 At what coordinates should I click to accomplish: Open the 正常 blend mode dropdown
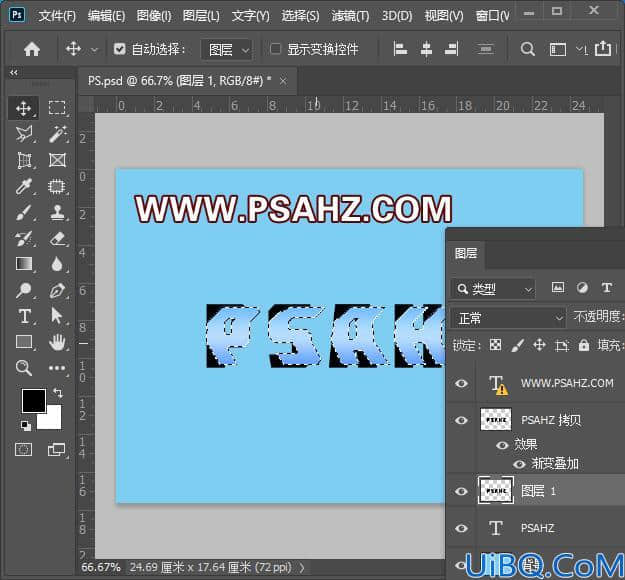tap(508, 318)
